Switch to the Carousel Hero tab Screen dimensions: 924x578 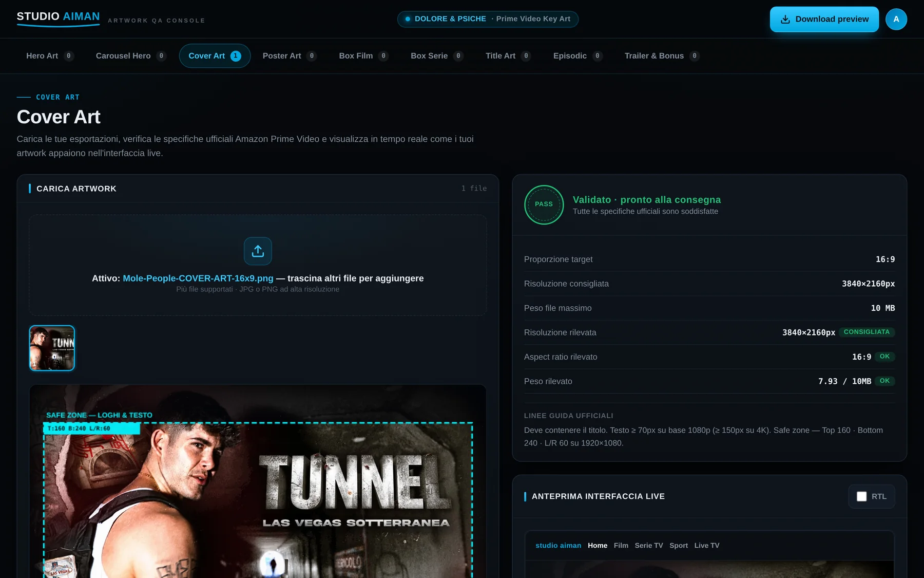[x=130, y=56]
